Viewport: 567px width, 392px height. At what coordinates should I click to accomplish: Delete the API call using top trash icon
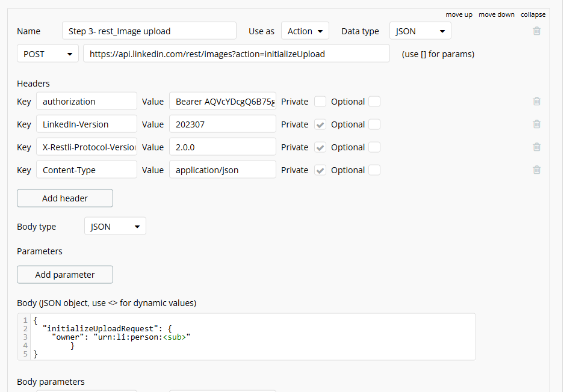pos(536,31)
